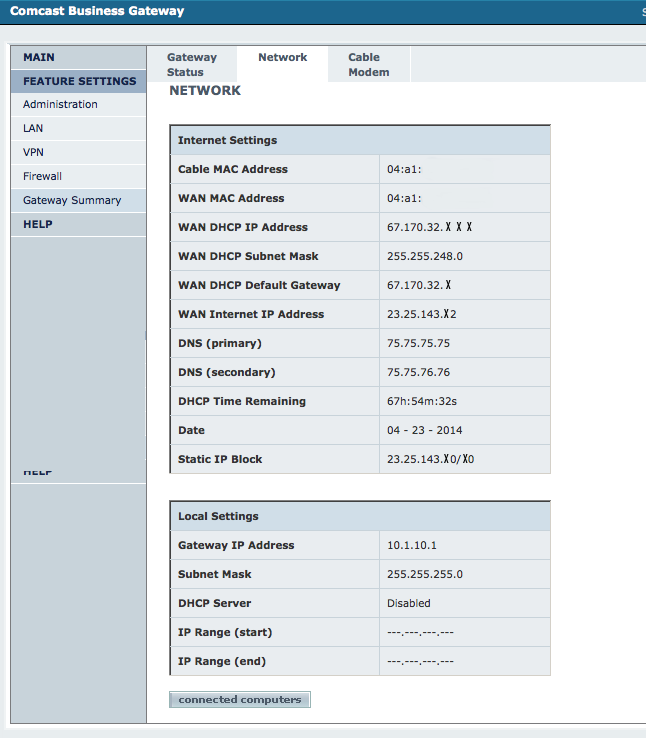
Task: Click the DHCP Server Disabled value
Action: pos(408,603)
